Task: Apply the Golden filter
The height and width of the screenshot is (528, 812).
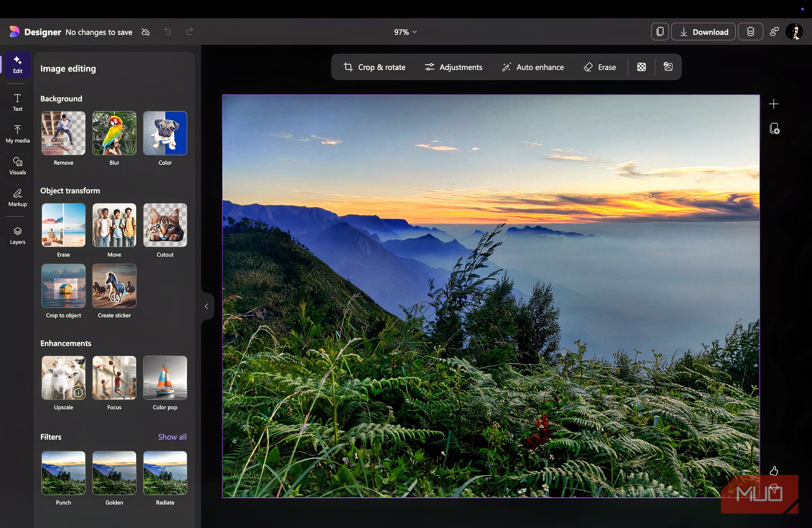Action: pos(114,473)
